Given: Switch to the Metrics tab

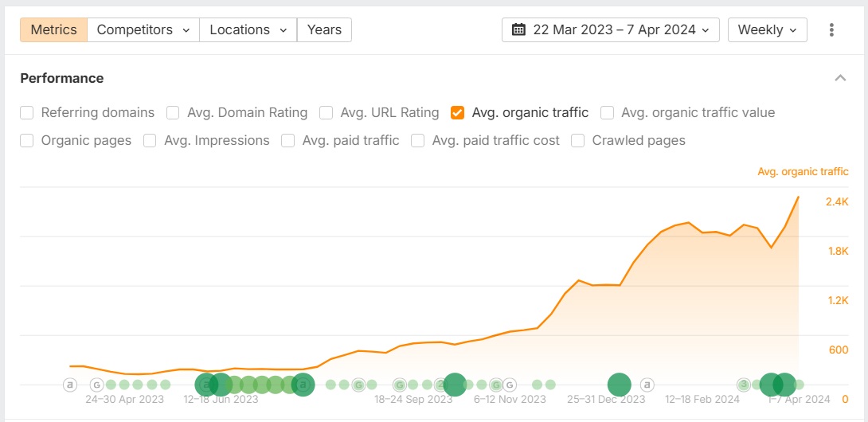Looking at the screenshot, I should pyautogui.click(x=53, y=30).
